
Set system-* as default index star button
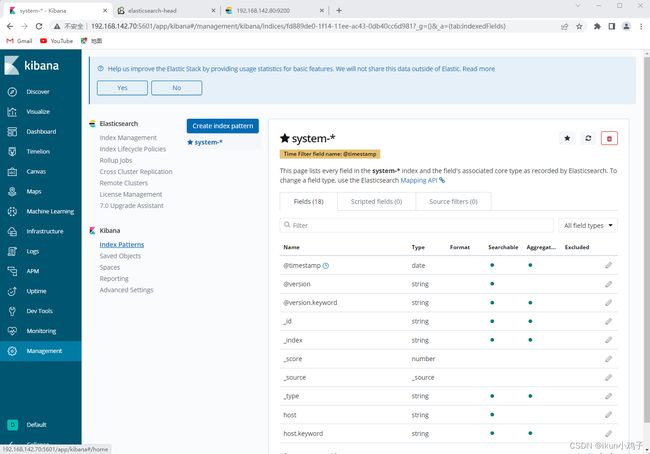(x=567, y=138)
